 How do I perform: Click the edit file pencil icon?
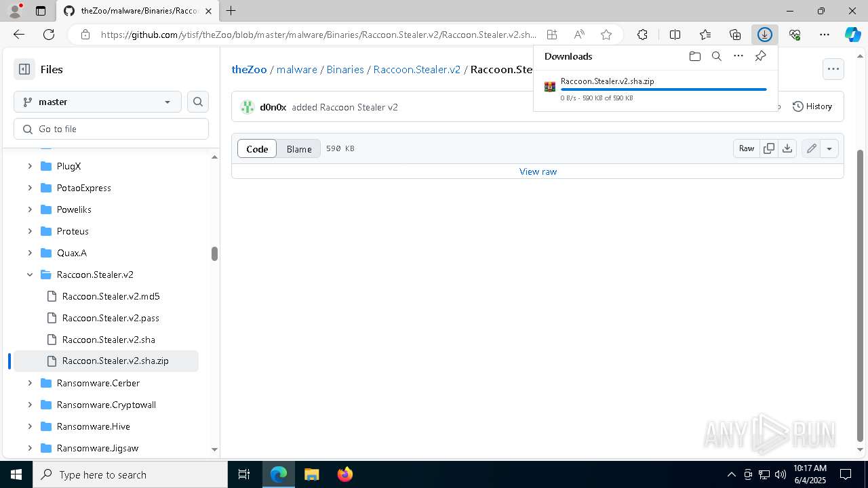(811, 148)
